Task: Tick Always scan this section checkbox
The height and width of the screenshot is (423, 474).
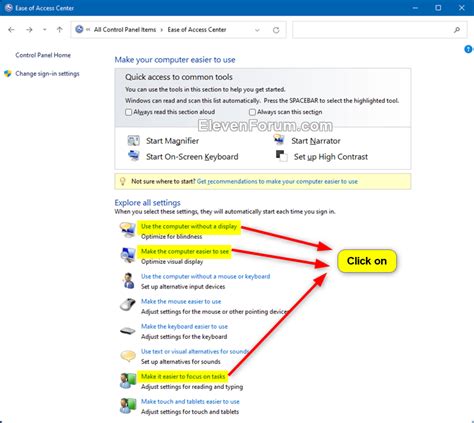Action: point(252,112)
